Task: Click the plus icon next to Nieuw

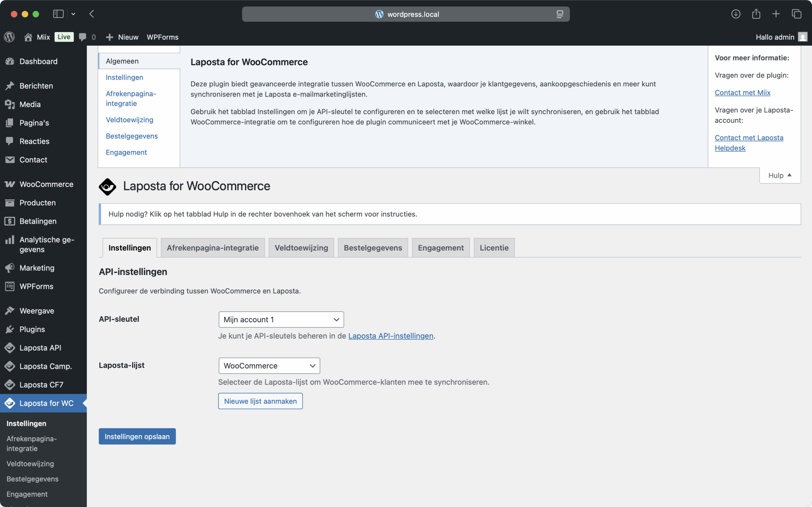Action: (109, 37)
